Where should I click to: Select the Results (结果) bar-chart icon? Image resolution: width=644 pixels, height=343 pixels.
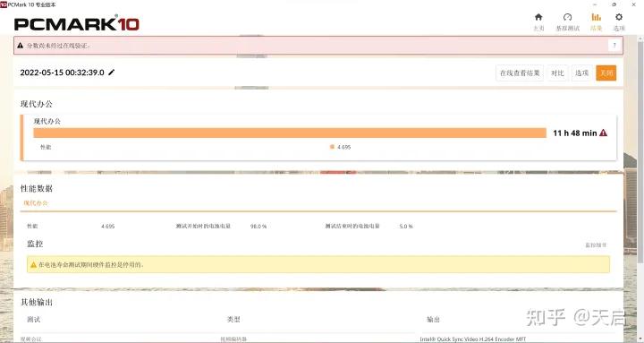(x=596, y=17)
